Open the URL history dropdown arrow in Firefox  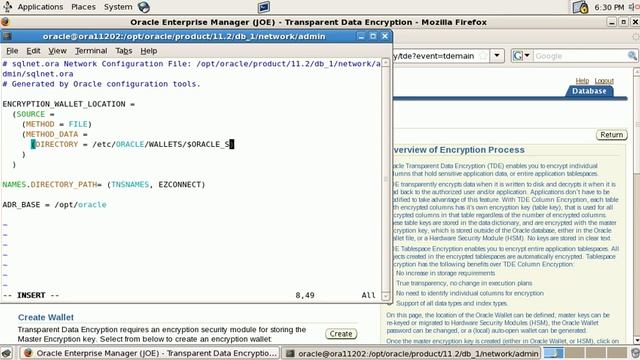tap(497, 56)
